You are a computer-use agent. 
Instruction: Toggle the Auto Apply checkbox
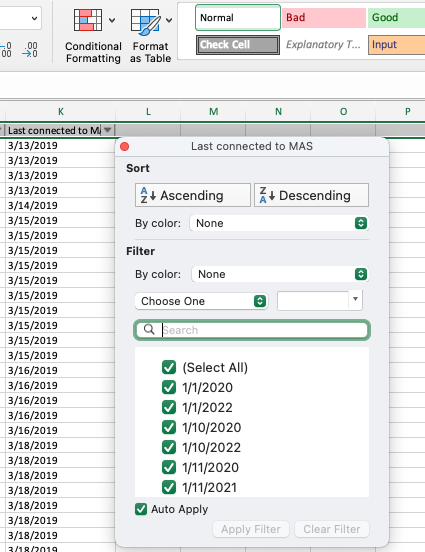pyautogui.click(x=141, y=509)
